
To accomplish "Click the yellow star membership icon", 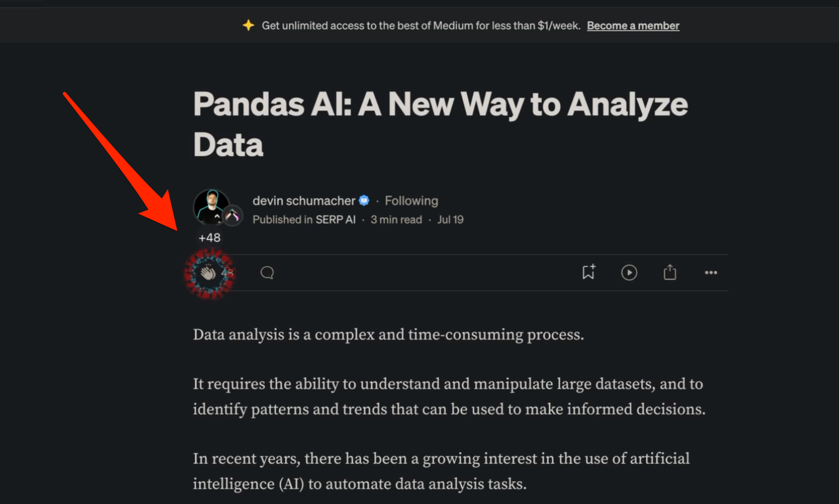I will pyautogui.click(x=248, y=25).
